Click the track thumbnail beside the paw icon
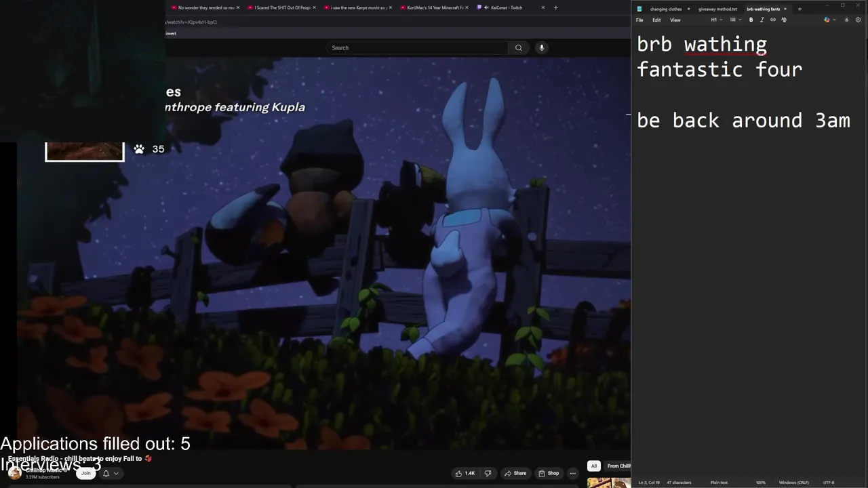868x488 pixels. pos(85,152)
